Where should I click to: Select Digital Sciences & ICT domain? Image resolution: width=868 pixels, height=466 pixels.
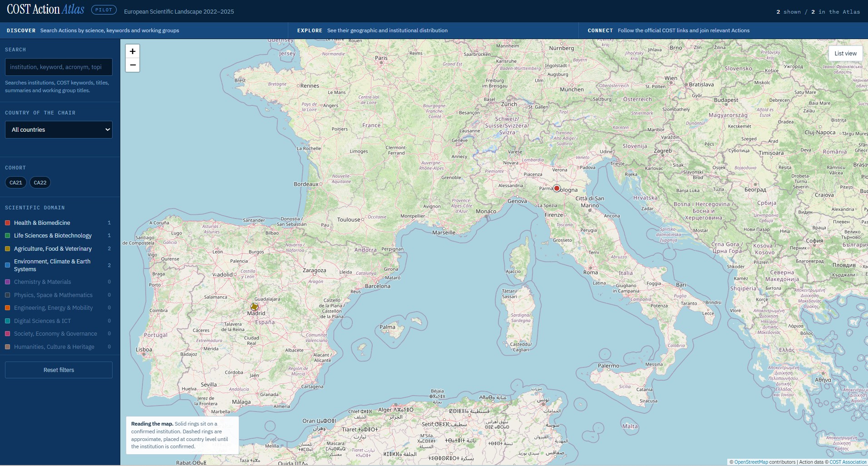58,321
